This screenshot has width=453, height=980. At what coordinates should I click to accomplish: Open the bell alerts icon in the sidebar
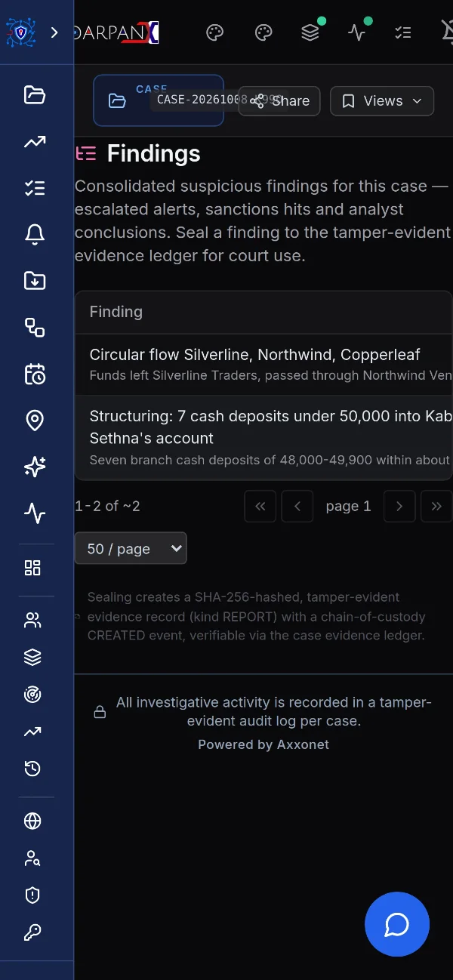coord(35,235)
